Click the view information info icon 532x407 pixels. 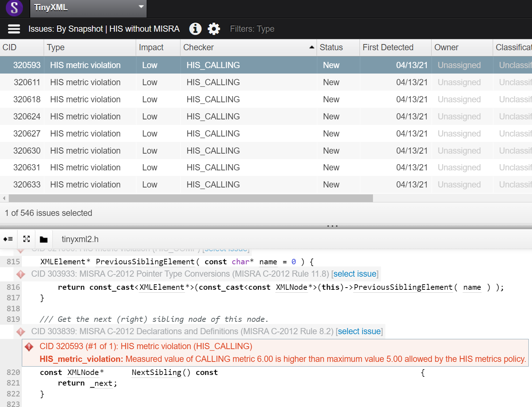[x=195, y=29]
